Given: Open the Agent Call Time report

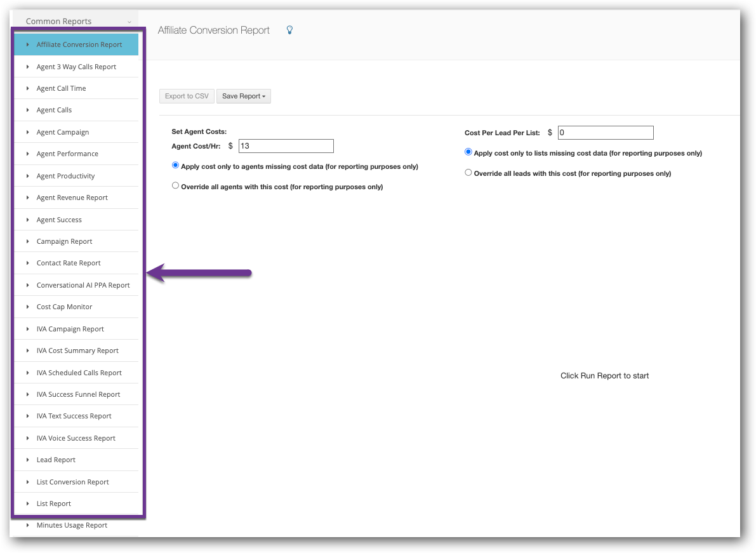Looking at the screenshot, I should pos(76,88).
